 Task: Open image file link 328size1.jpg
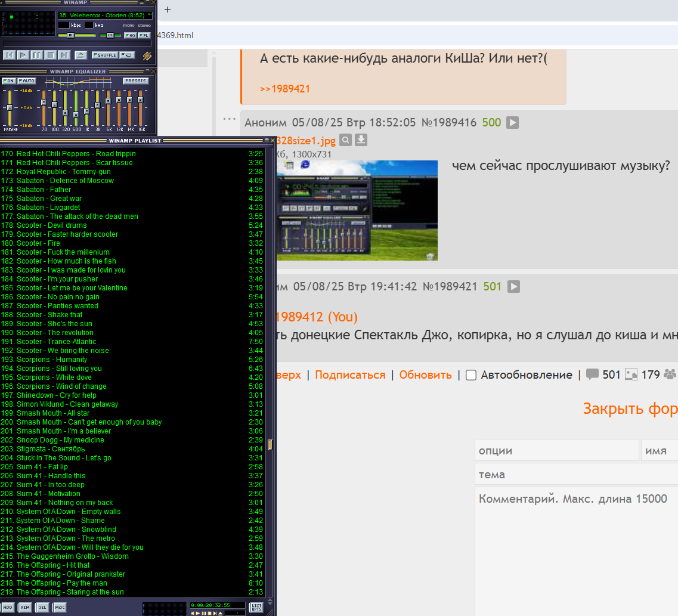pyautogui.click(x=306, y=141)
